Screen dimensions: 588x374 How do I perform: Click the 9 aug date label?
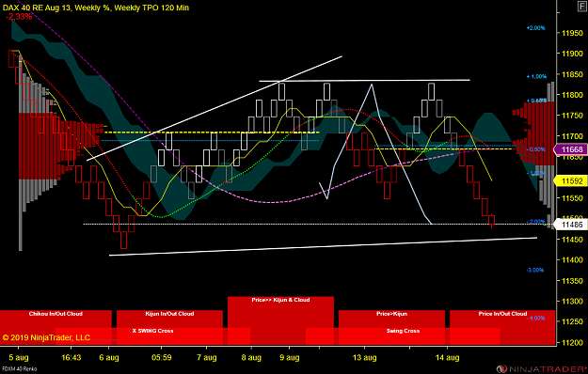290,357
